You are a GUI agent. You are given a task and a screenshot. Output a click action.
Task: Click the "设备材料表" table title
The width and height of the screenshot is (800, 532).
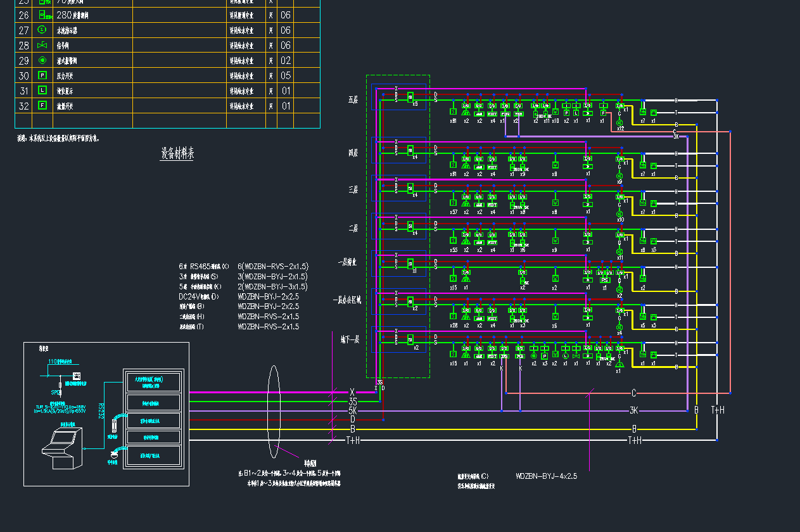coord(177,154)
